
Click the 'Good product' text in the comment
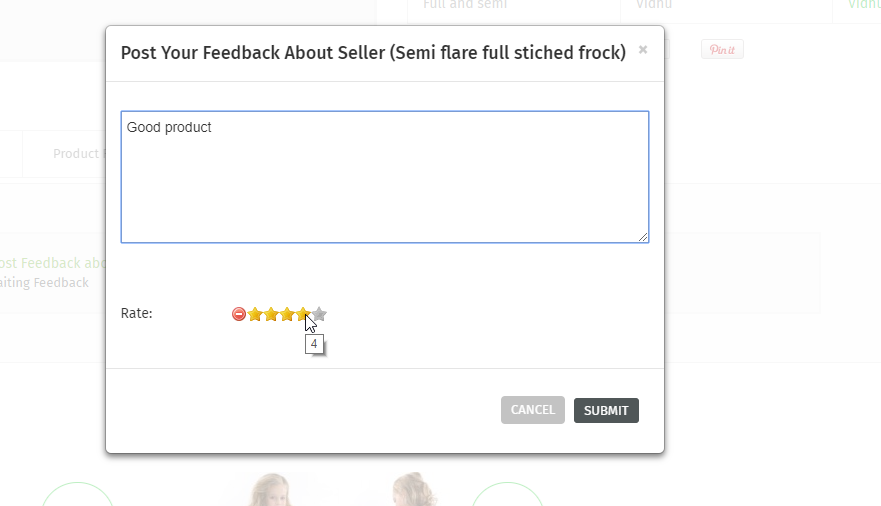pos(169,128)
